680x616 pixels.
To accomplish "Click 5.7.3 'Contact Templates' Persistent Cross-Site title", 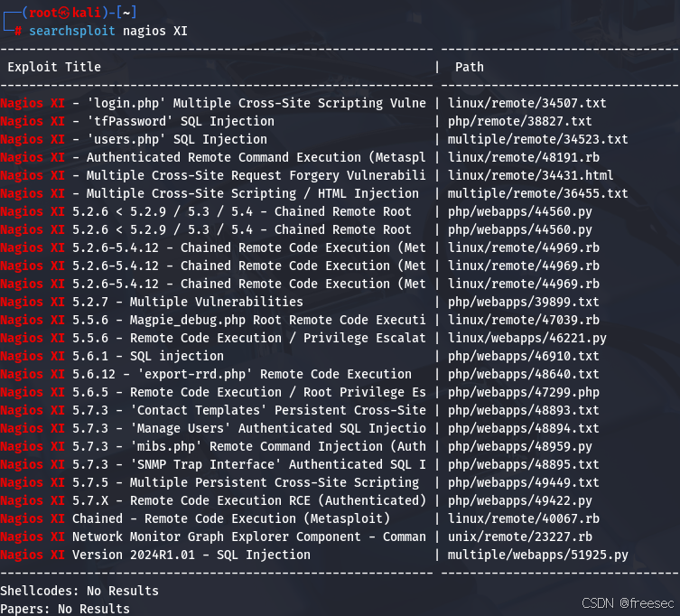I will click(x=213, y=410).
